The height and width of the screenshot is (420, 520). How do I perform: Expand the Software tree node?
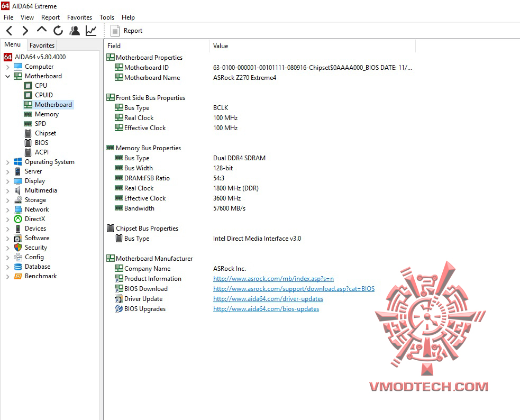(x=7, y=239)
